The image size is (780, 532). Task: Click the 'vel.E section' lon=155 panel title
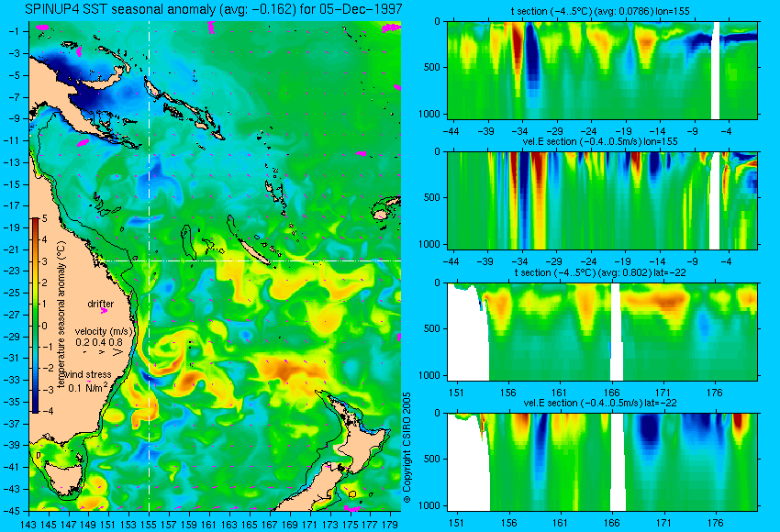click(600, 141)
